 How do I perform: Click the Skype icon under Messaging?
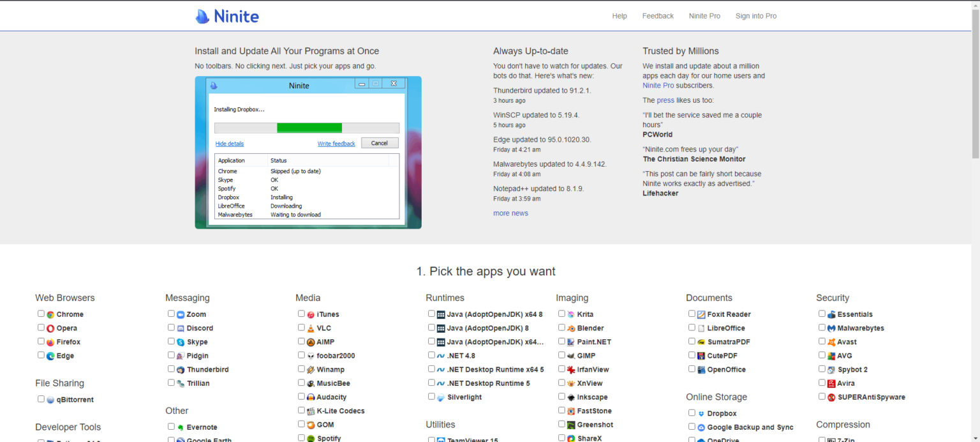click(181, 342)
